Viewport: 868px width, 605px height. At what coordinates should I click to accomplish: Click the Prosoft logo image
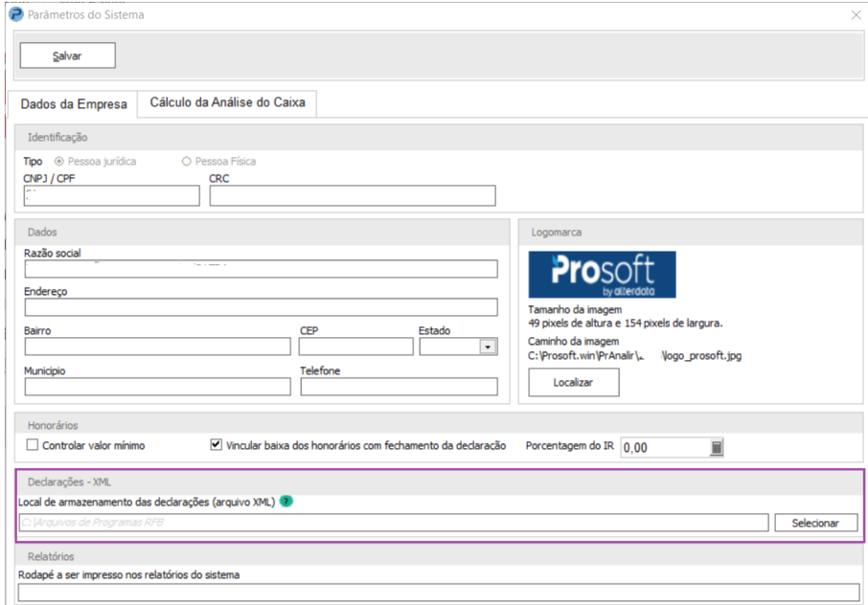click(x=602, y=275)
